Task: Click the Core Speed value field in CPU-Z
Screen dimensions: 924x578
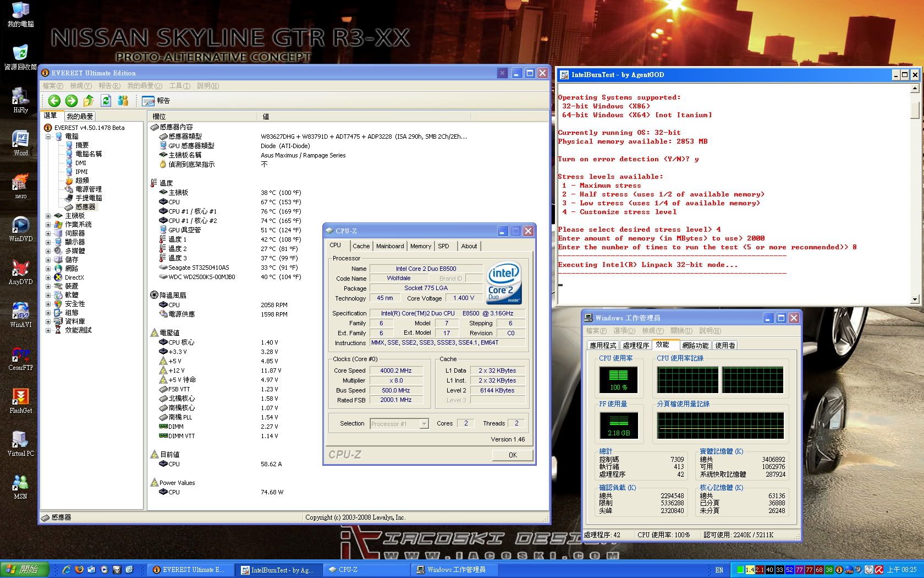Action: click(396, 370)
